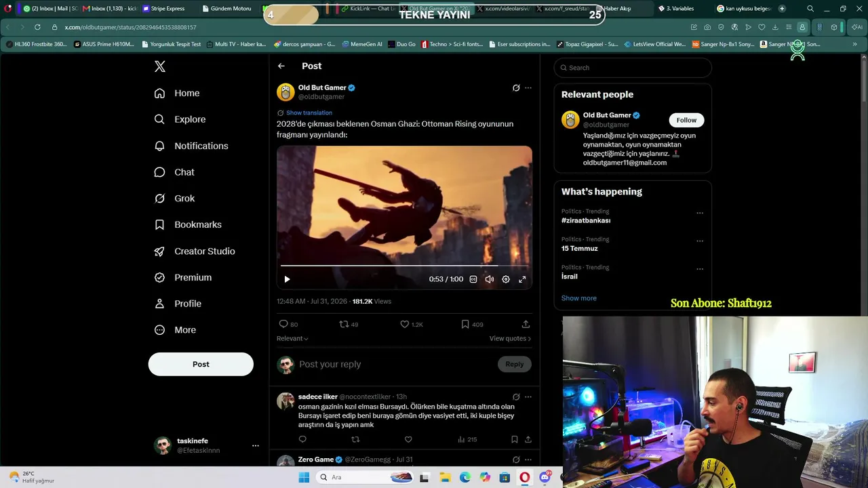Open video playback settings gear
The height and width of the screenshot is (488, 868).
(x=506, y=279)
